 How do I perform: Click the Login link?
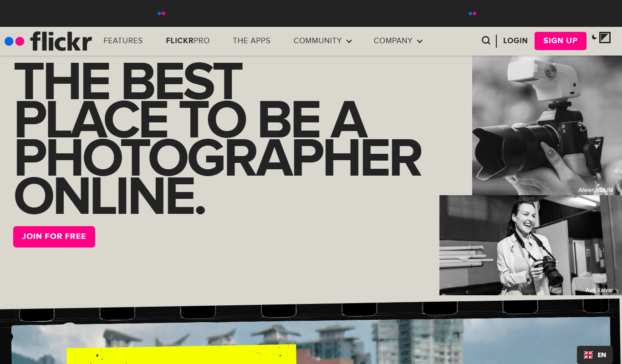click(x=515, y=40)
